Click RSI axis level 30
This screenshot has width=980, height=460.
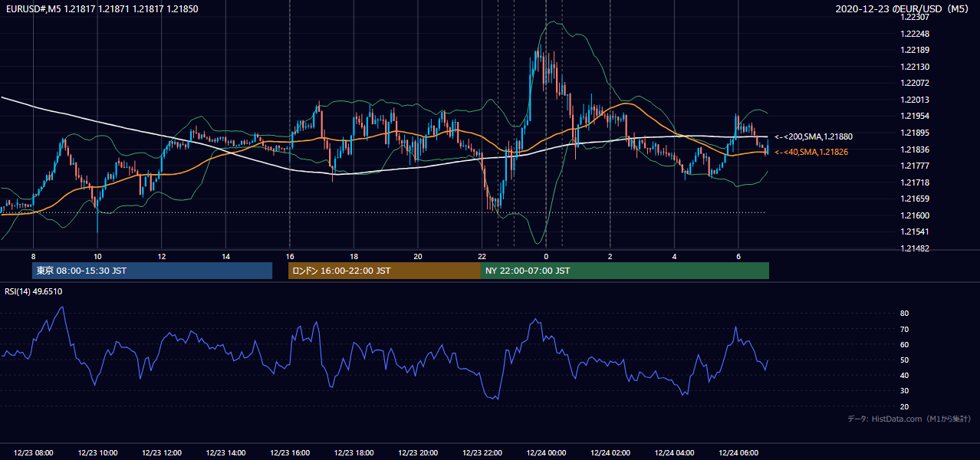coord(904,391)
